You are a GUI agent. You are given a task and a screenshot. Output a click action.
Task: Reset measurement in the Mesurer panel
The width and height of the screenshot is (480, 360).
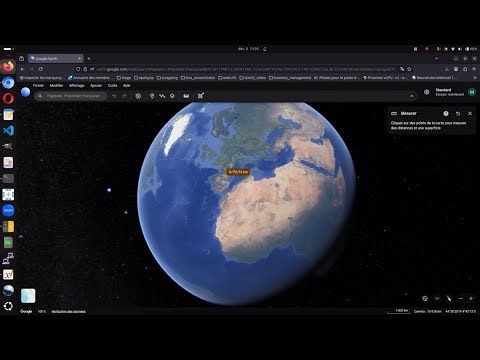coord(458,114)
